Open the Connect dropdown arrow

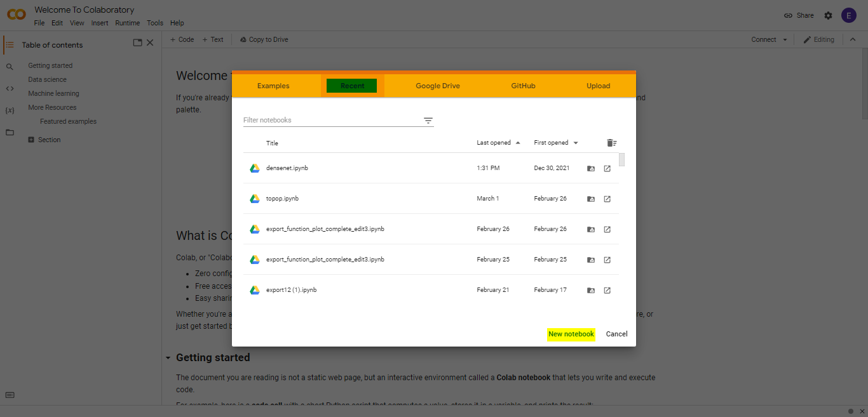pyautogui.click(x=783, y=39)
